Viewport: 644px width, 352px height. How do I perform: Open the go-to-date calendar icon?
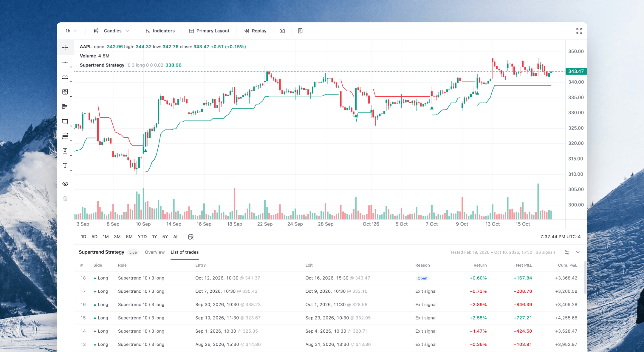click(x=191, y=237)
